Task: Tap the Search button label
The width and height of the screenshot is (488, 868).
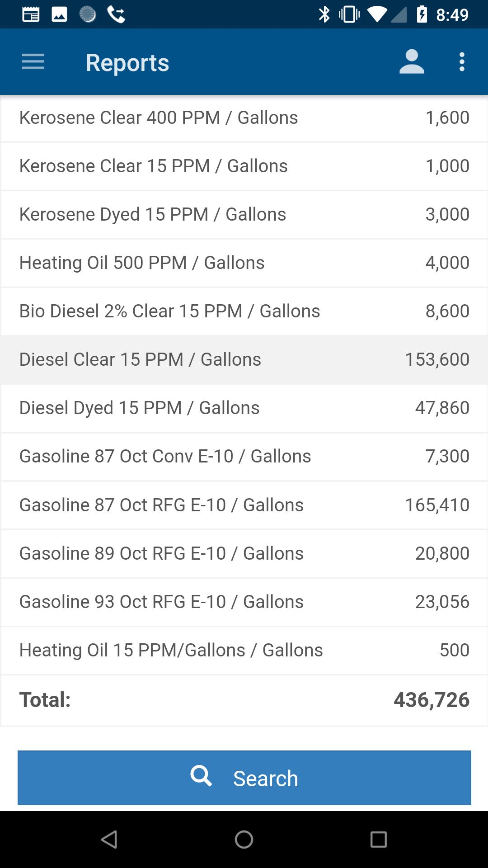Action: coord(266,778)
